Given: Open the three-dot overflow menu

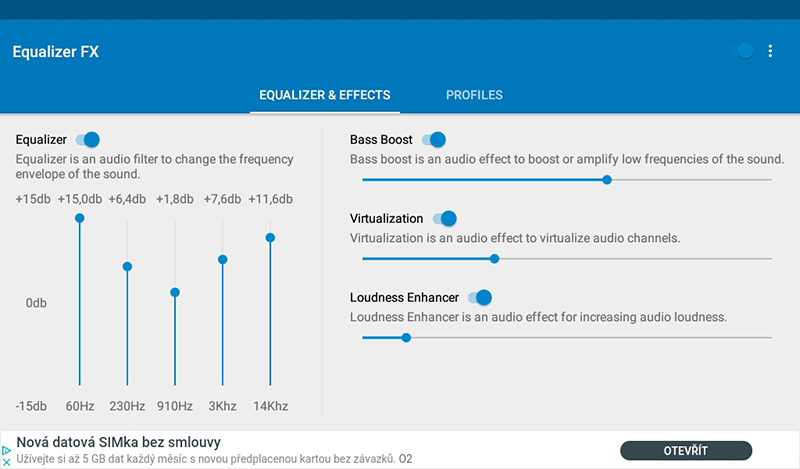Looking at the screenshot, I should pyautogui.click(x=770, y=51).
